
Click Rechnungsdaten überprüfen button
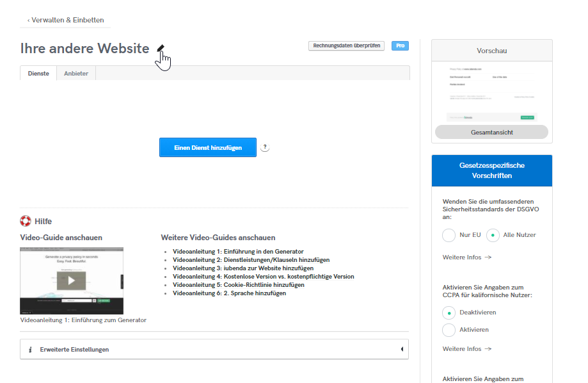(346, 46)
